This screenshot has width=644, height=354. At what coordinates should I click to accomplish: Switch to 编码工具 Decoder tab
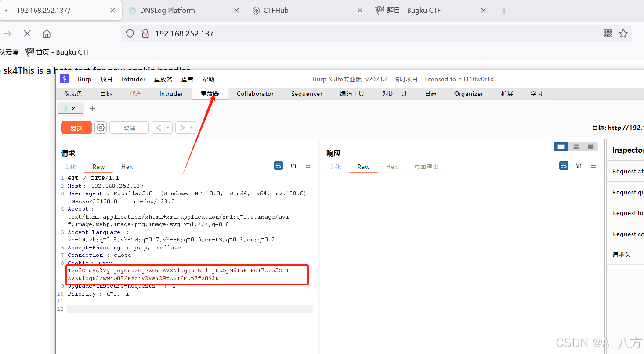pos(352,94)
